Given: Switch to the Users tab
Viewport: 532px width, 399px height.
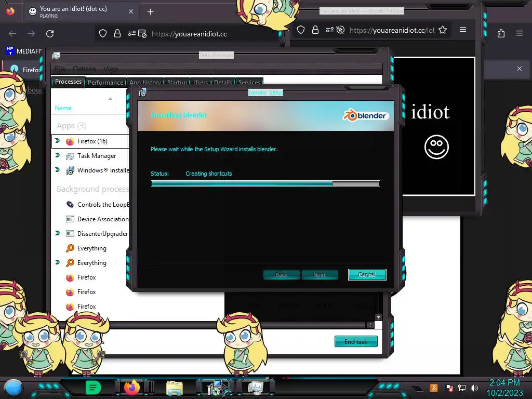Looking at the screenshot, I should 200,83.
